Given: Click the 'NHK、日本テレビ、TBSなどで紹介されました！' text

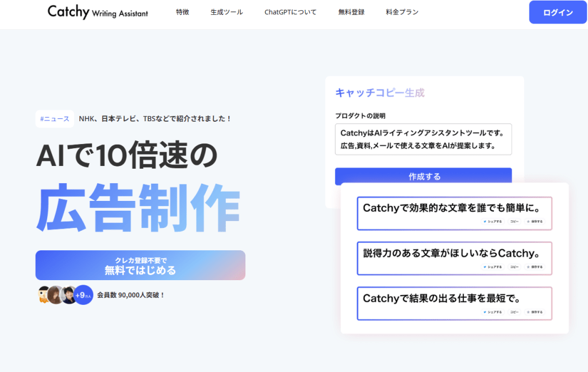Looking at the screenshot, I should [155, 119].
